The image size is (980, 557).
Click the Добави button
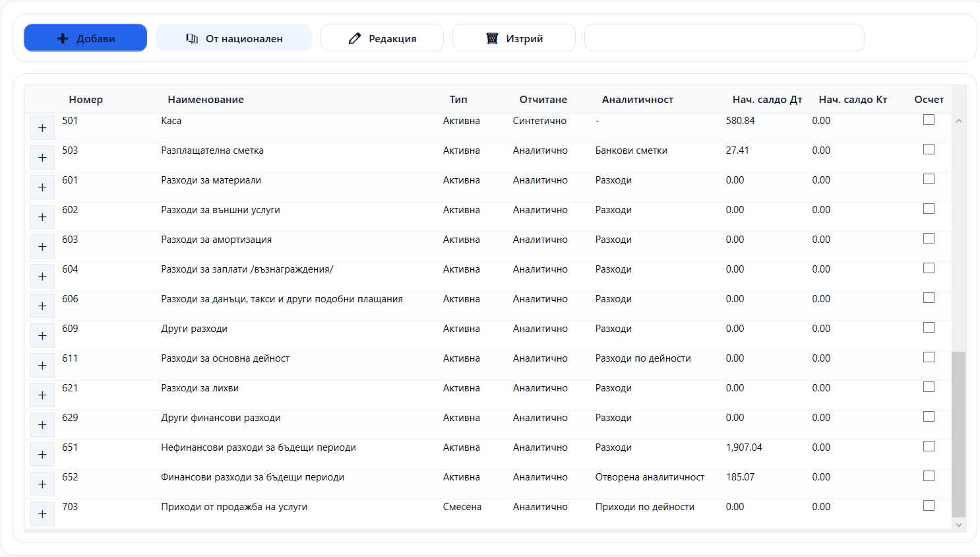click(x=85, y=38)
